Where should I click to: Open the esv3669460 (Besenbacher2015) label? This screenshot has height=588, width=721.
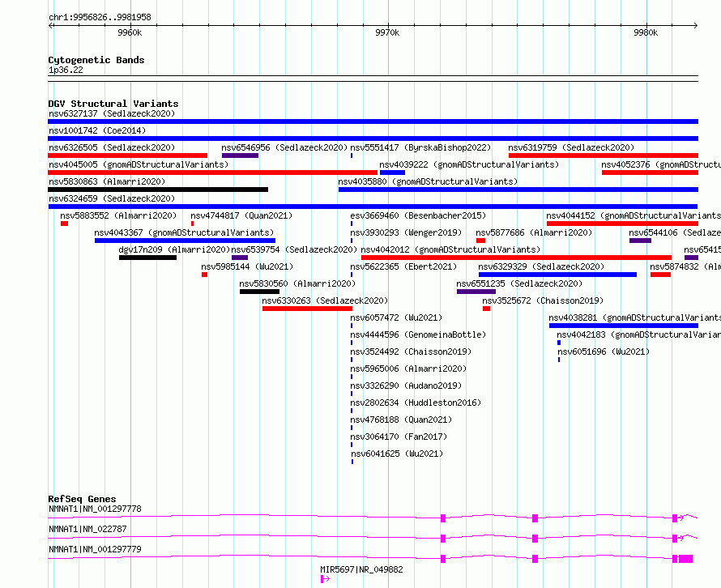pyautogui.click(x=418, y=215)
